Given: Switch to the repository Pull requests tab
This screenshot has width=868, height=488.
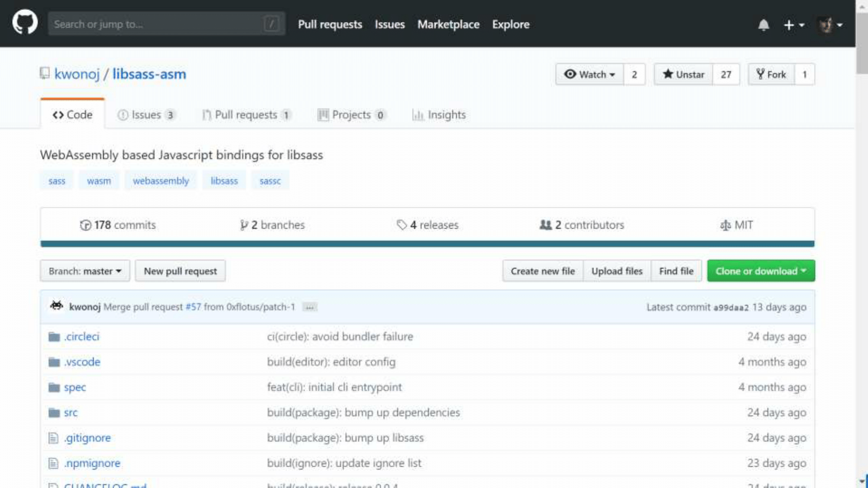Looking at the screenshot, I should (247, 115).
